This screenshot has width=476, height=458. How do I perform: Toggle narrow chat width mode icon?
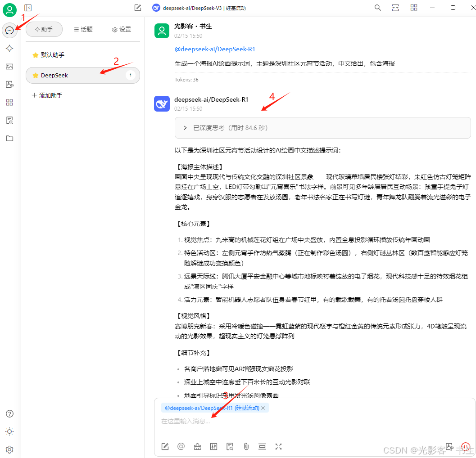point(395,8)
